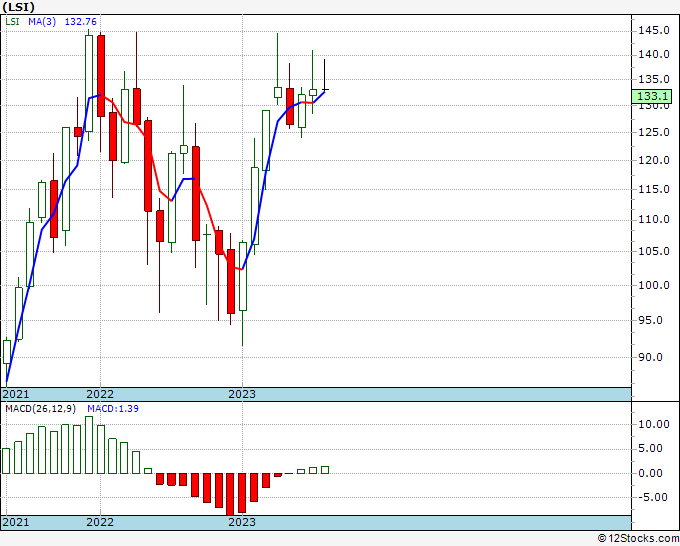Screen dimensions: 680x546
Task: Click the 132.76 moving average value
Action: click(81, 21)
